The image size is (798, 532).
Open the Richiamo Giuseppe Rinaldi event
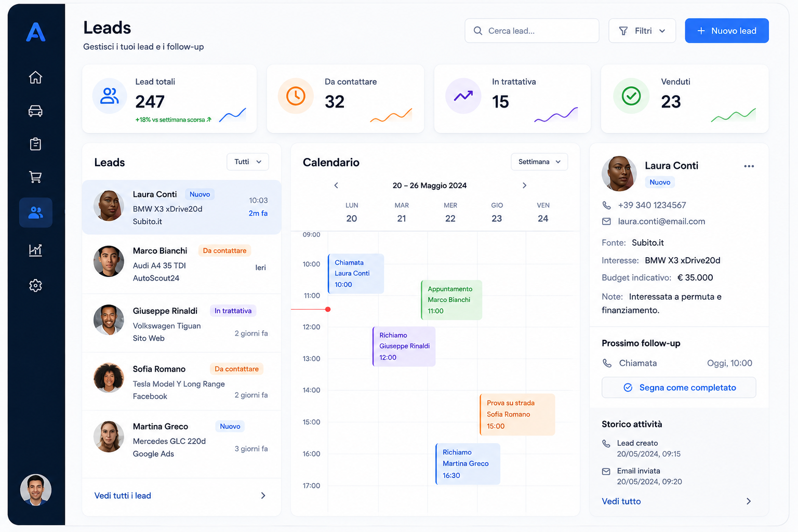pos(404,346)
